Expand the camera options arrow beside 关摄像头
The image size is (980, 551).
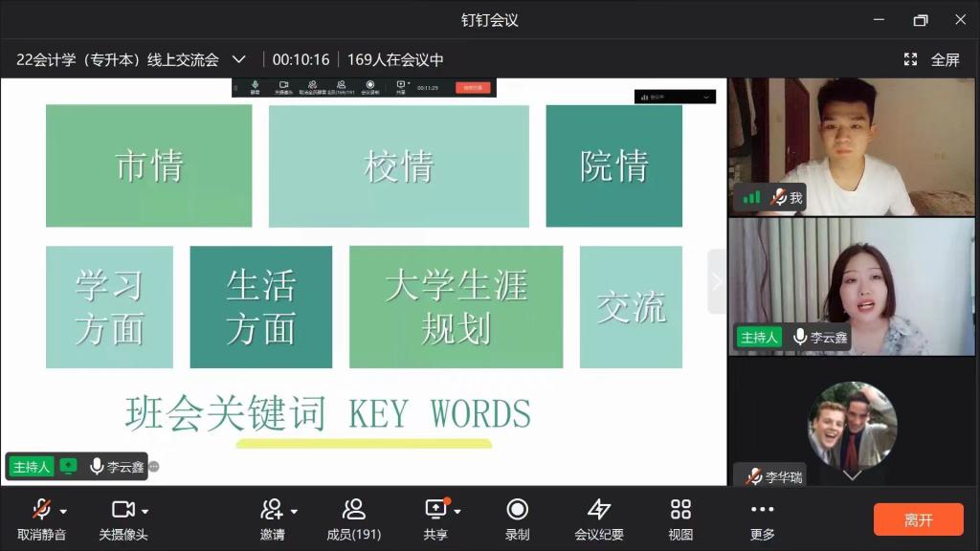pyautogui.click(x=145, y=511)
